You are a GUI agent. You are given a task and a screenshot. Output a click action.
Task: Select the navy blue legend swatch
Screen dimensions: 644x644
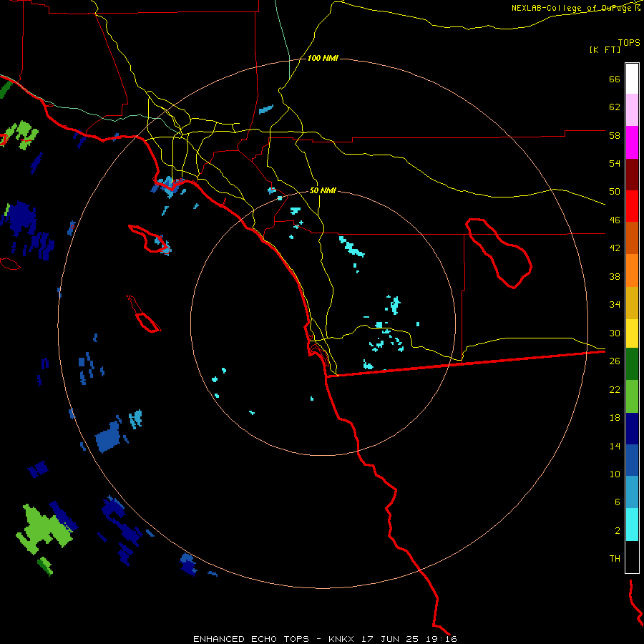coord(632,429)
